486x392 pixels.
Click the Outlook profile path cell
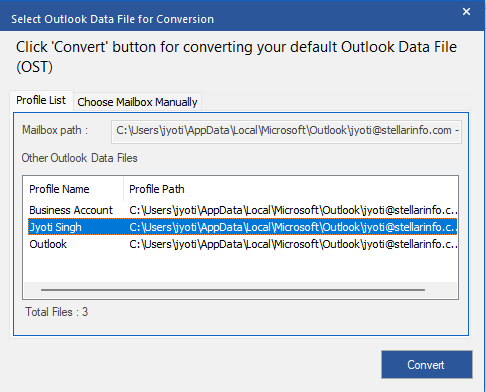[293, 244]
